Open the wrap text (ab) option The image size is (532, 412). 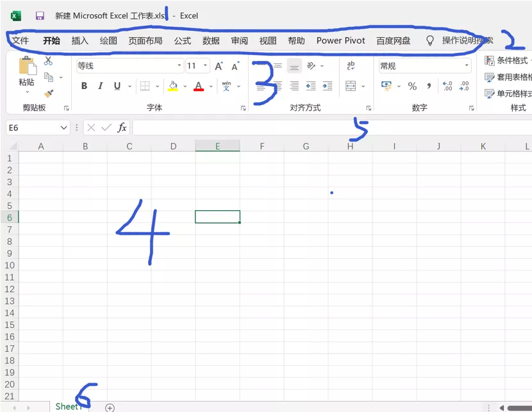tap(351, 64)
